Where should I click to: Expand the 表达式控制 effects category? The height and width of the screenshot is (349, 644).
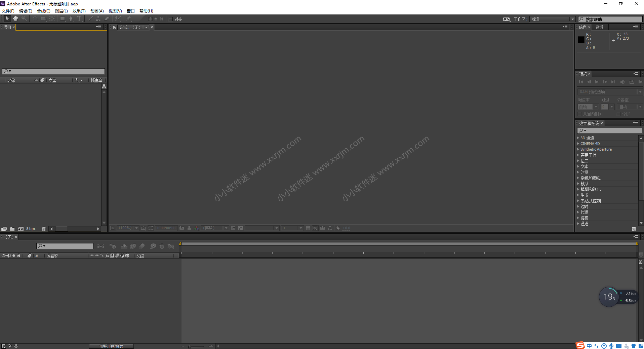(x=578, y=201)
